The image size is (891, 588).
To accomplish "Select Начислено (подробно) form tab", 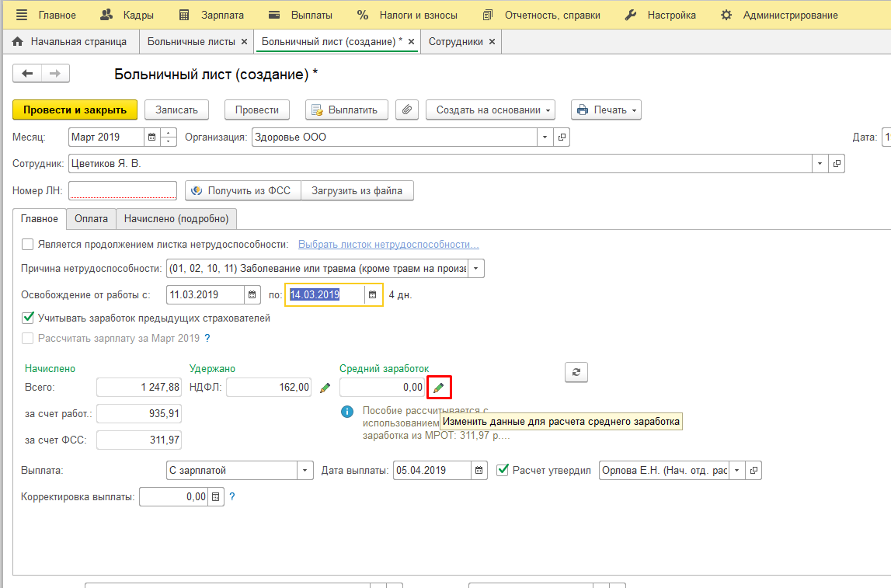I will pos(176,219).
